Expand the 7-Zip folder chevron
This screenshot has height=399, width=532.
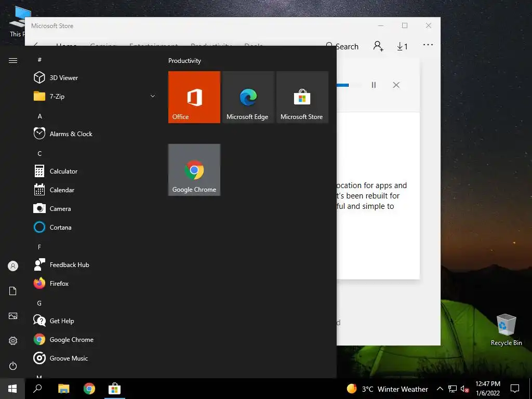[x=153, y=96]
